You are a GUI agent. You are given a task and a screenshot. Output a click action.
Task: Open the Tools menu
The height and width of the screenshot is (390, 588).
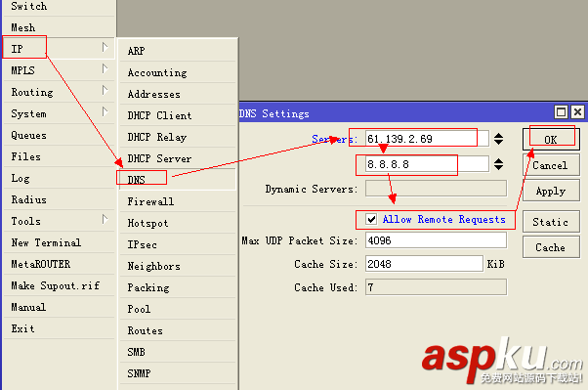coord(59,221)
